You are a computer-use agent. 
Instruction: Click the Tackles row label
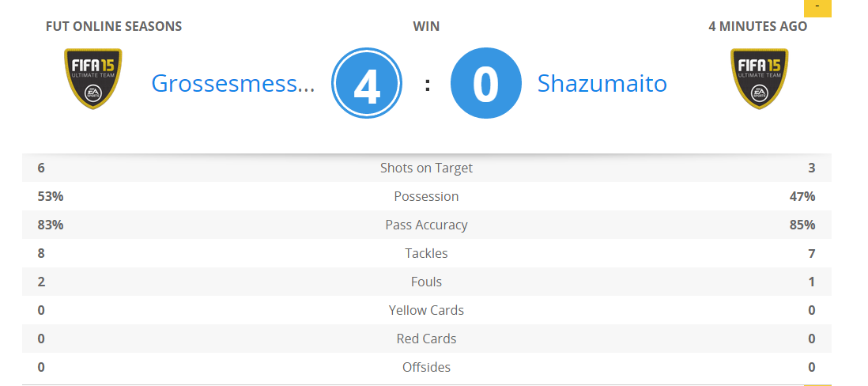pyautogui.click(x=426, y=254)
